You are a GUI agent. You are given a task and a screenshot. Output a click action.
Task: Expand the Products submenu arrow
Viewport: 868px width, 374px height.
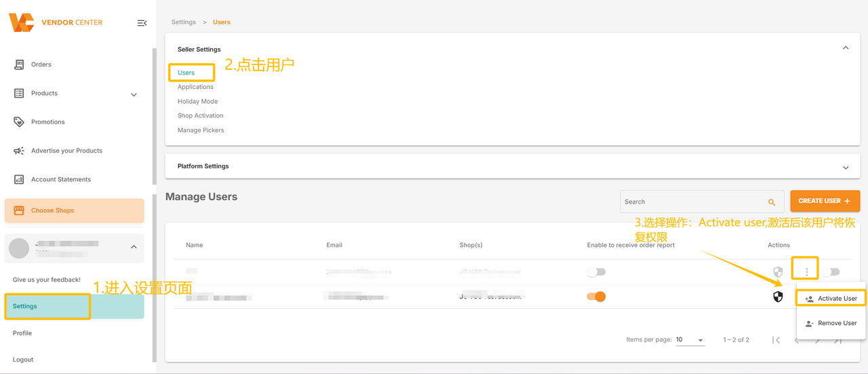coord(134,94)
